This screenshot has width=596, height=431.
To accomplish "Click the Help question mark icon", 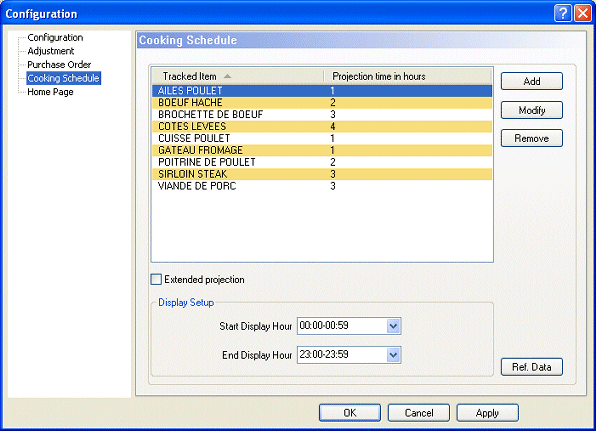I will 563,13.
